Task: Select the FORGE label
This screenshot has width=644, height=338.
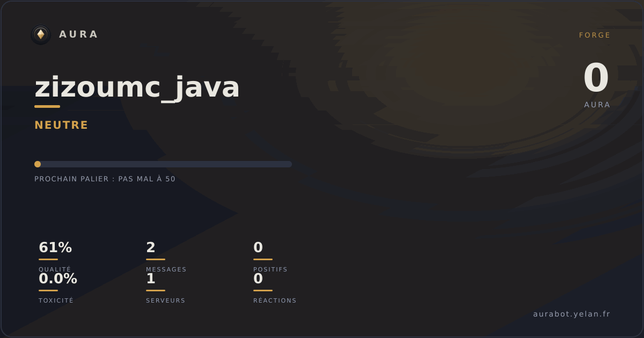Action: click(595, 35)
